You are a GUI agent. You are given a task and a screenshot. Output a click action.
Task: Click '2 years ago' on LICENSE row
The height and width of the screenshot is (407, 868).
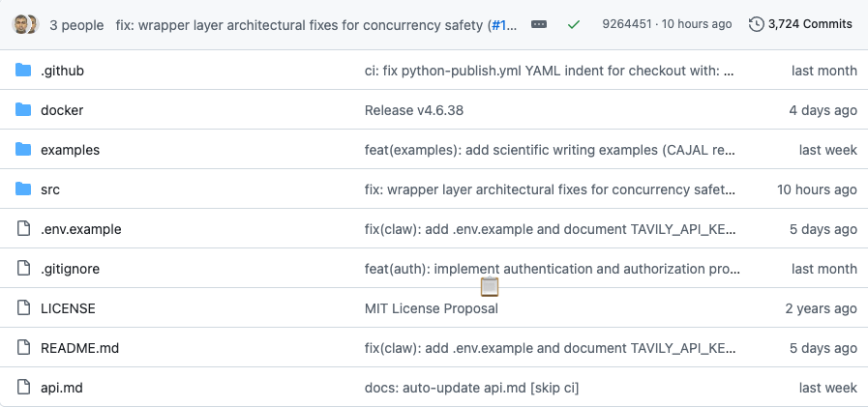[x=821, y=308]
